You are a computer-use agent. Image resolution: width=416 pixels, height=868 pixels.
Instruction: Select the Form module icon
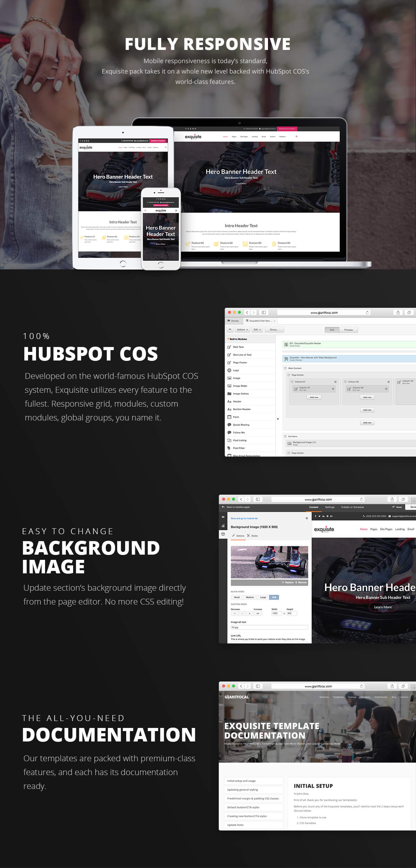[229, 417]
